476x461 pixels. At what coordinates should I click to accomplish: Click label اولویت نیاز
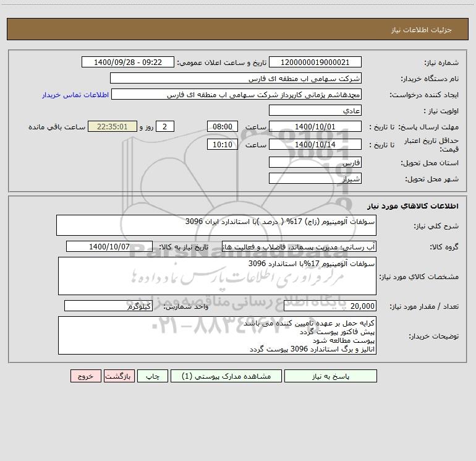pos(441,111)
